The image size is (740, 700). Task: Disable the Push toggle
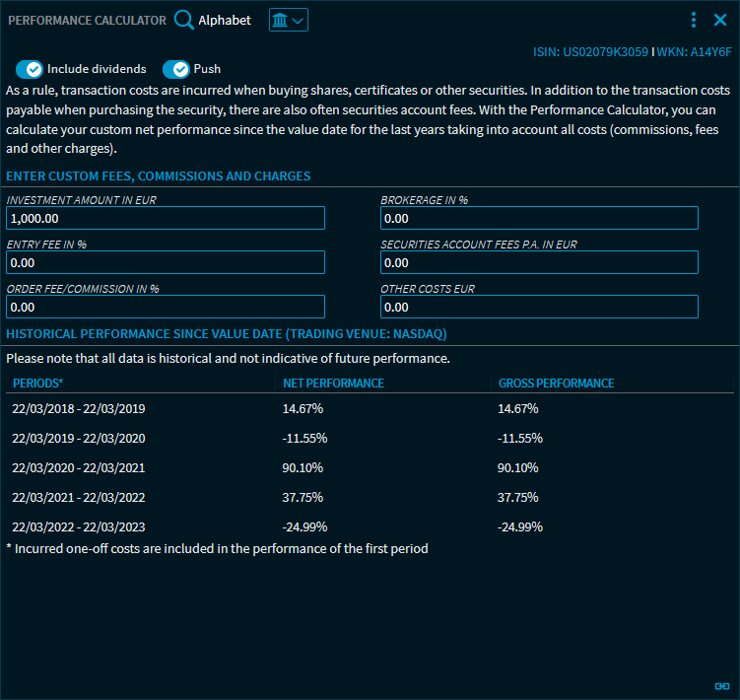pos(175,69)
